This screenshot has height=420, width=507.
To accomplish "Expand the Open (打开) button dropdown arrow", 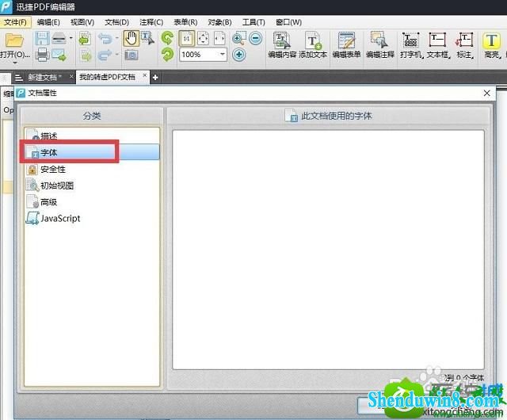I will 15,62.
